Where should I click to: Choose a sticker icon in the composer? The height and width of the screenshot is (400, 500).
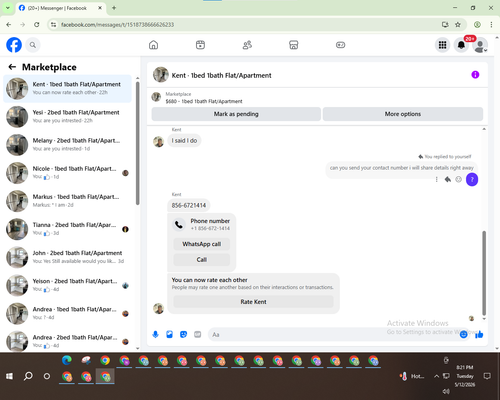click(183, 334)
